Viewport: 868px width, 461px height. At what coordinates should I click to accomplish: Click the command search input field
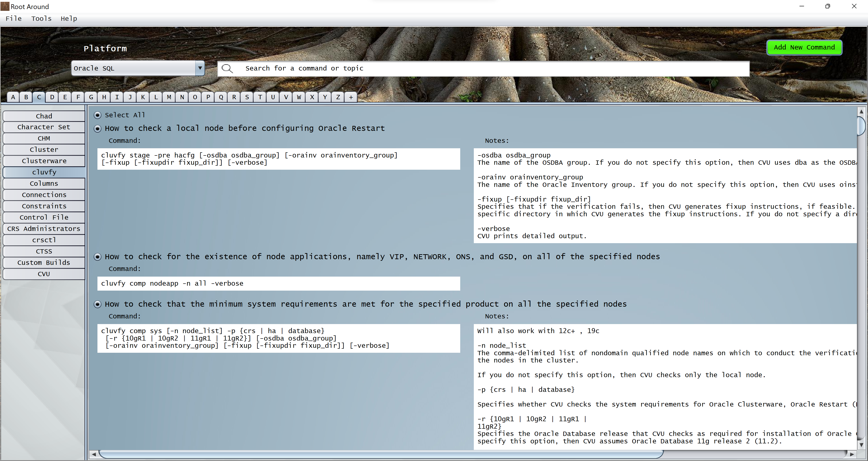[488, 68]
